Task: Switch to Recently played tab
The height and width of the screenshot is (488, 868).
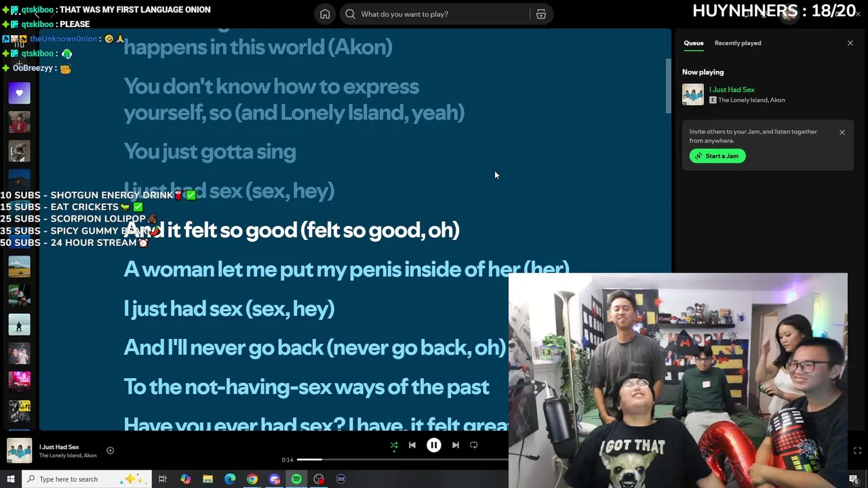Action: pos(738,43)
